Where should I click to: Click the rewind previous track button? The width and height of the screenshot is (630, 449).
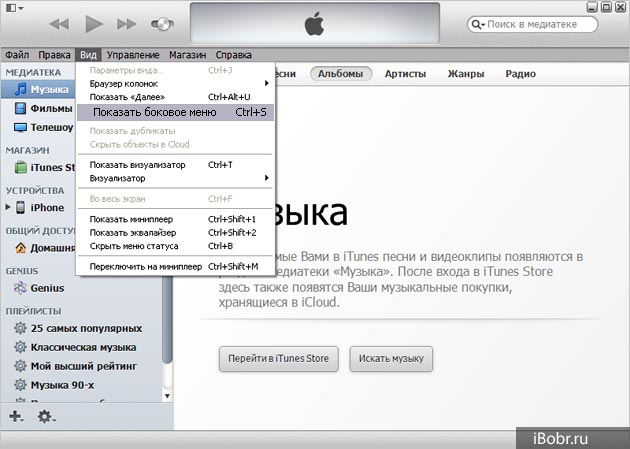coord(59,24)
